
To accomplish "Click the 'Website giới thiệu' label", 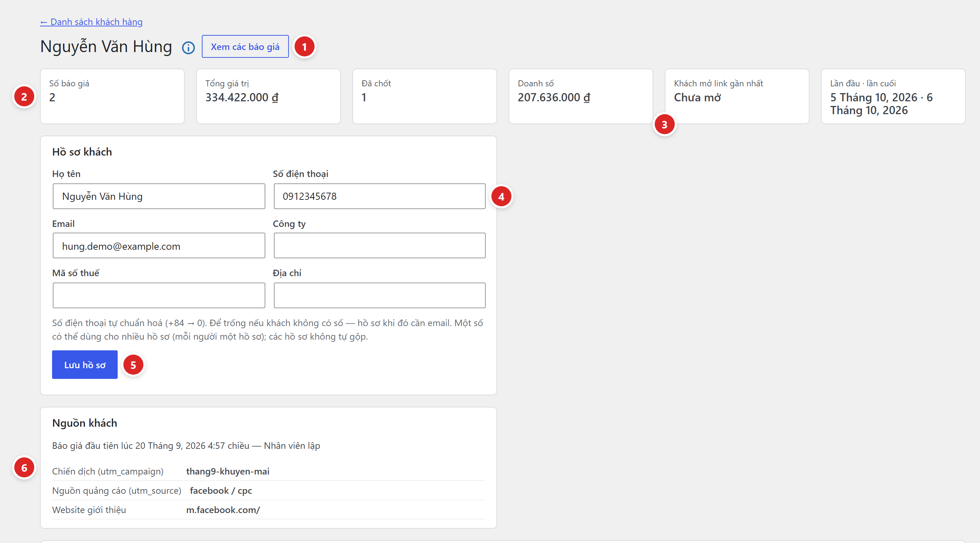I will (89, 510).
